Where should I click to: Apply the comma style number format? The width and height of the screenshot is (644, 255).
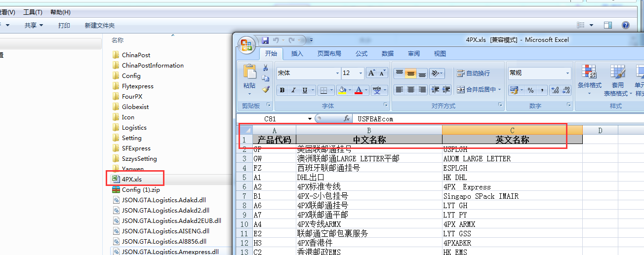(x=542, y=90)
